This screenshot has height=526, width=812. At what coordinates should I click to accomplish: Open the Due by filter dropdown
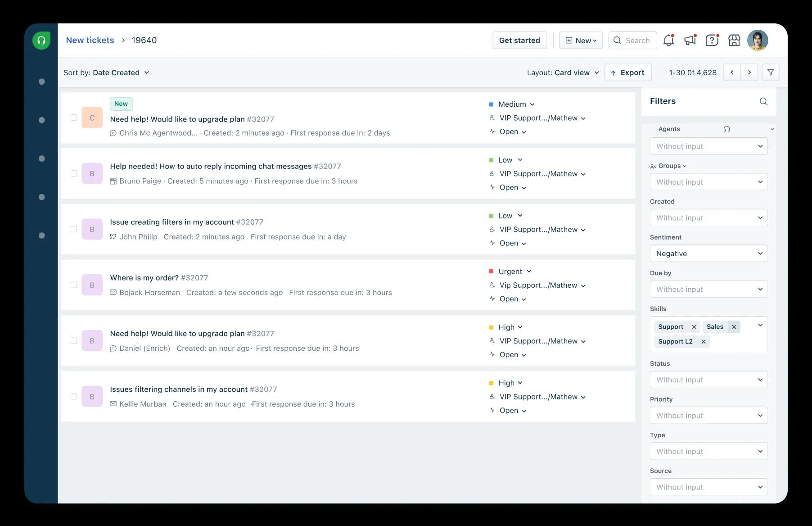708,290
